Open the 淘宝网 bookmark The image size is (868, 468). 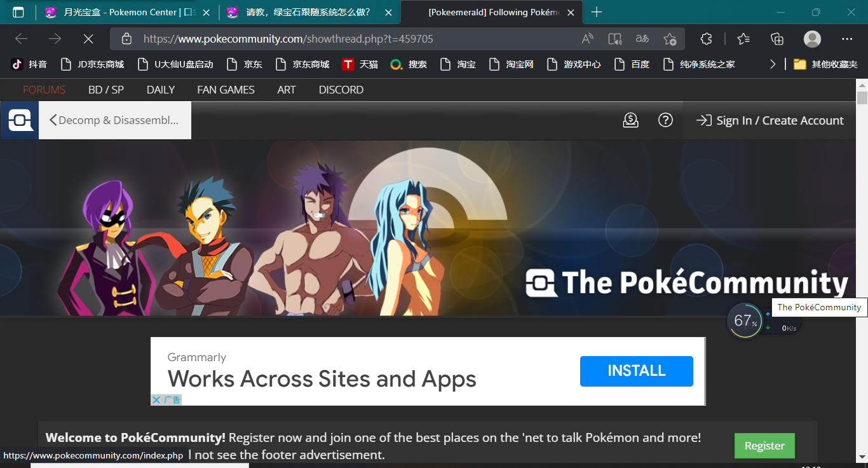coord(511,64)
